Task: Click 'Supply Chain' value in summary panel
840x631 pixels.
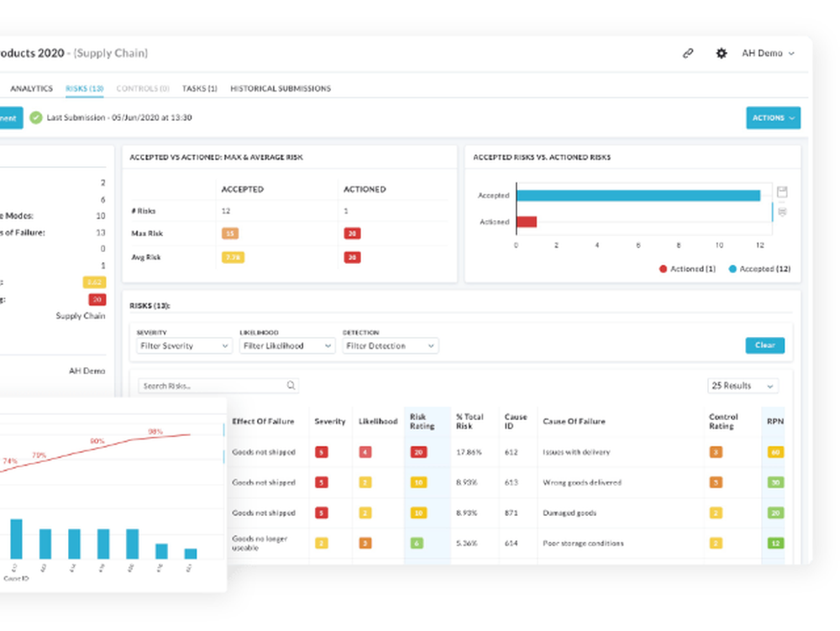Action: (x=81, y=316)
